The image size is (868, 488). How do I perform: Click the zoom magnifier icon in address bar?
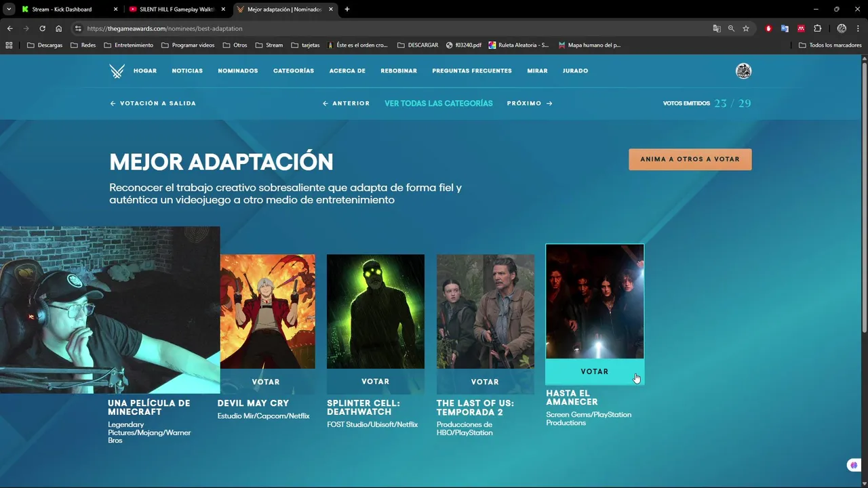[x=731, y=28]
